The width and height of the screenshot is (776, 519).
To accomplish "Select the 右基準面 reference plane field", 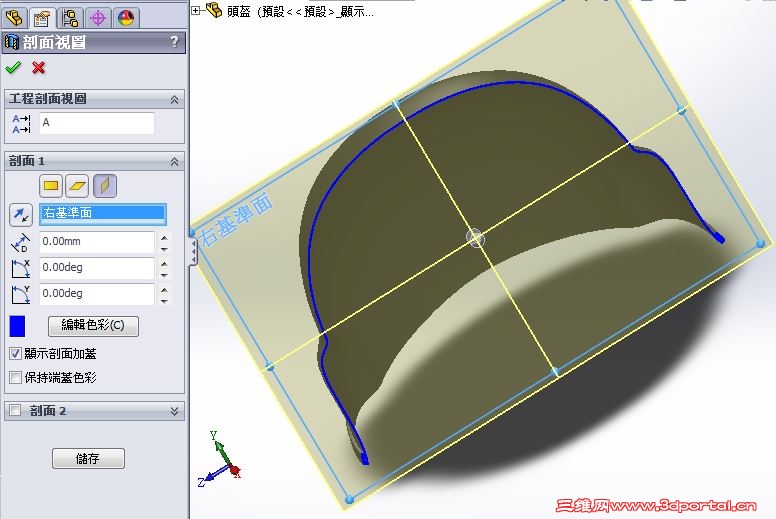I will pos(103,213).
